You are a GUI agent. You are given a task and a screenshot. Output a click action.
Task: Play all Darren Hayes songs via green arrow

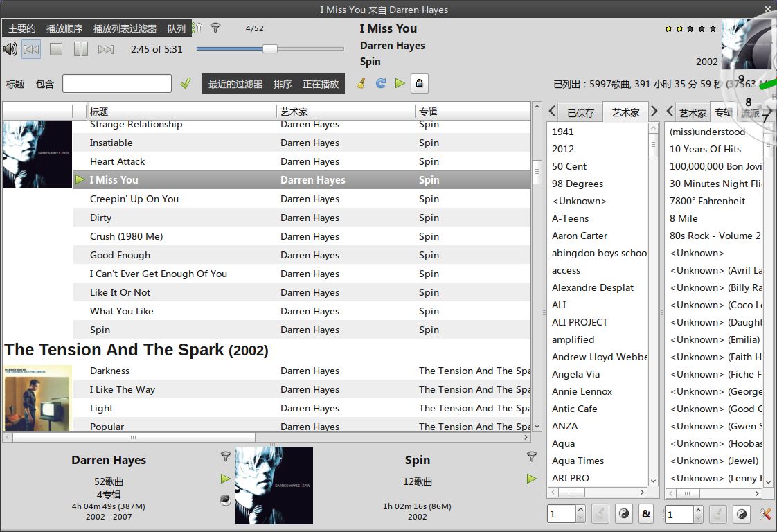(x=226, y=479)
